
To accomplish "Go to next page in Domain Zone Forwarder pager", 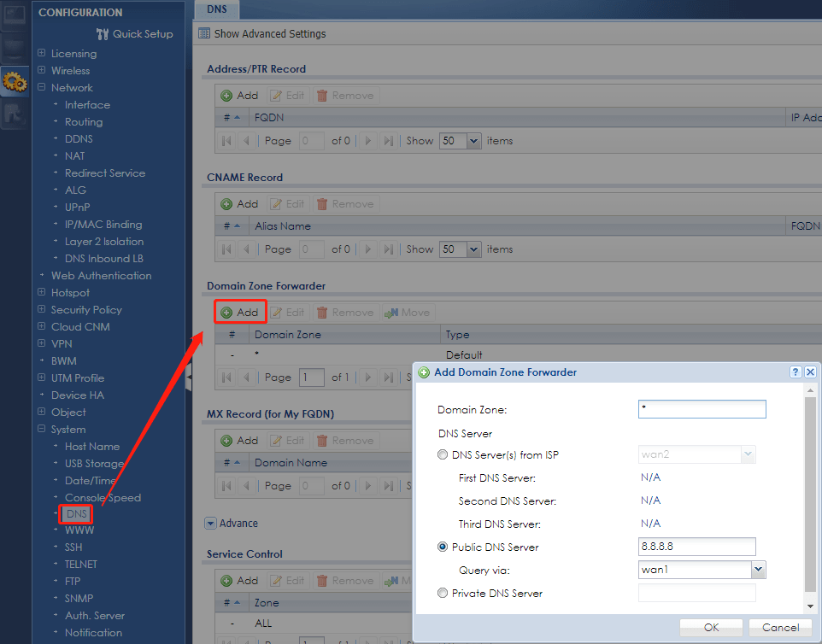I will (x=368, y=378).
